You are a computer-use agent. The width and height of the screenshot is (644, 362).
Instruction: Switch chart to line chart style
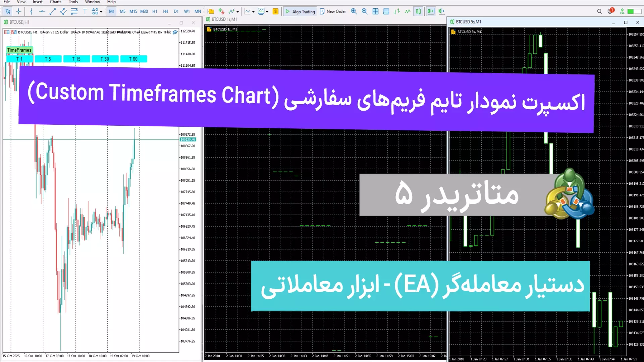pos(408,11)
